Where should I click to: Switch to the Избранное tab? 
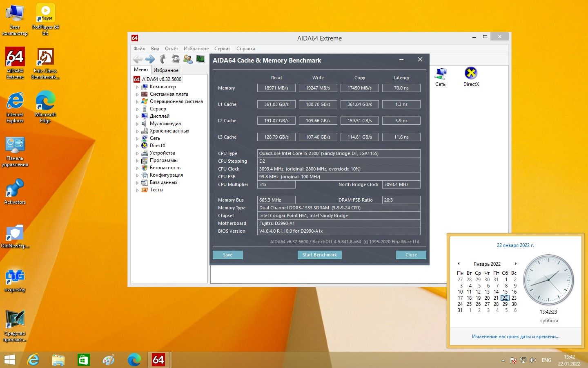166,70
